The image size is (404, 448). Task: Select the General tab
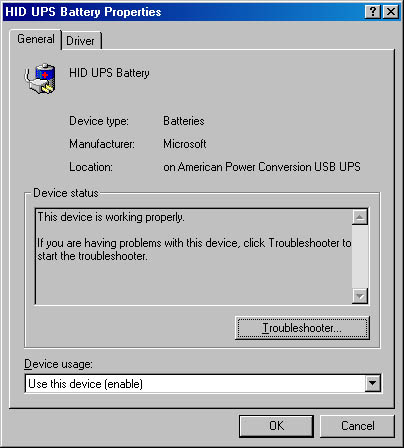point(36,39)
